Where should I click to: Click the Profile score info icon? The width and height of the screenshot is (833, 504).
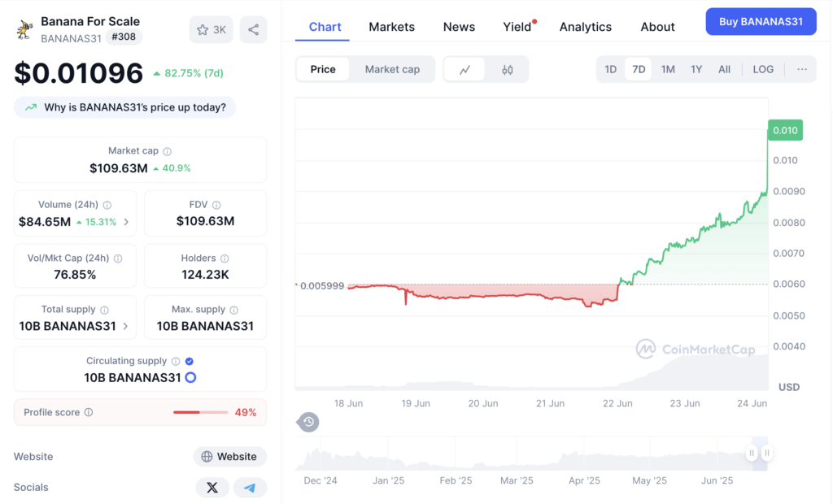coord(89,412)
